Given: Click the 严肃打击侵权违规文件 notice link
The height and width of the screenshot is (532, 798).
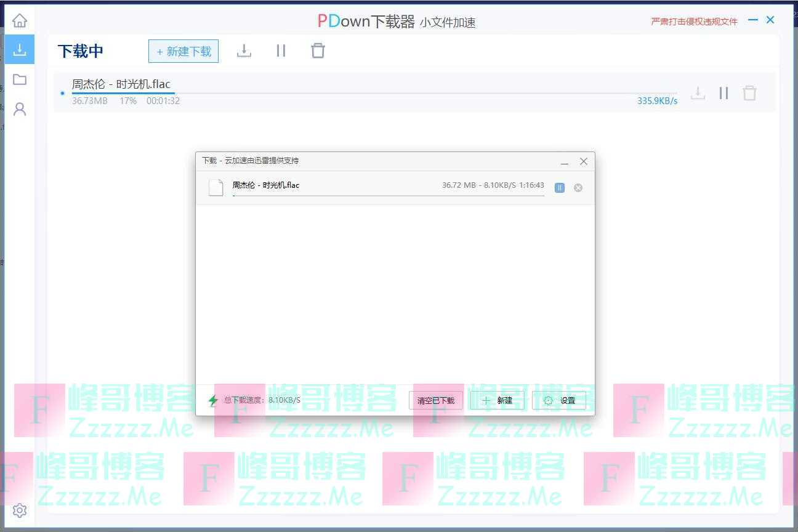Looking at the screenshot, I should point(694,22).
